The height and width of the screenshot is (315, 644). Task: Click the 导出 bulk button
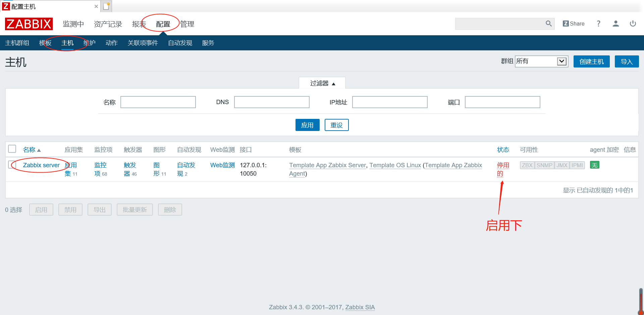pyautogui.click(x=100, y=210)
